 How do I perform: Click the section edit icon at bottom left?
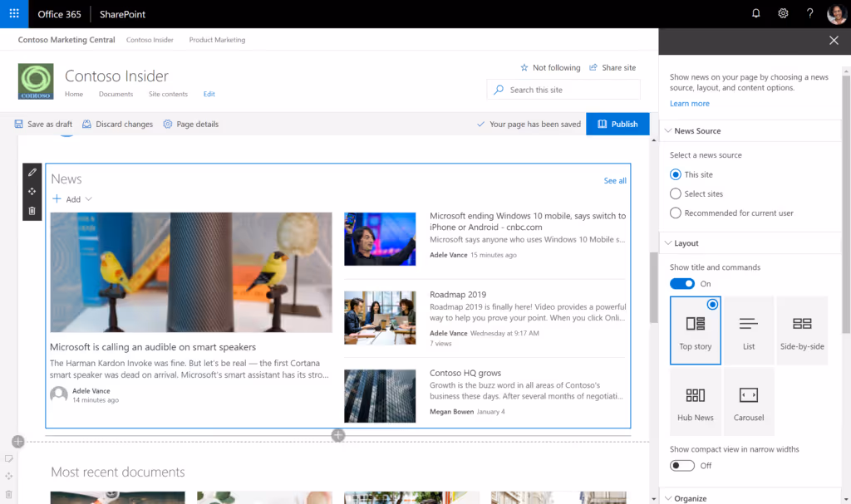pos(8,459)
